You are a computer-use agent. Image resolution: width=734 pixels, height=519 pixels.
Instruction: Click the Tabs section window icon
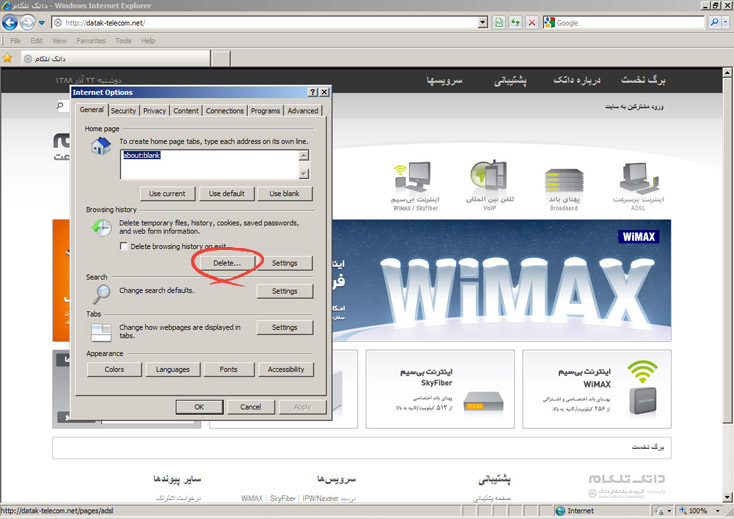point(101,332)
